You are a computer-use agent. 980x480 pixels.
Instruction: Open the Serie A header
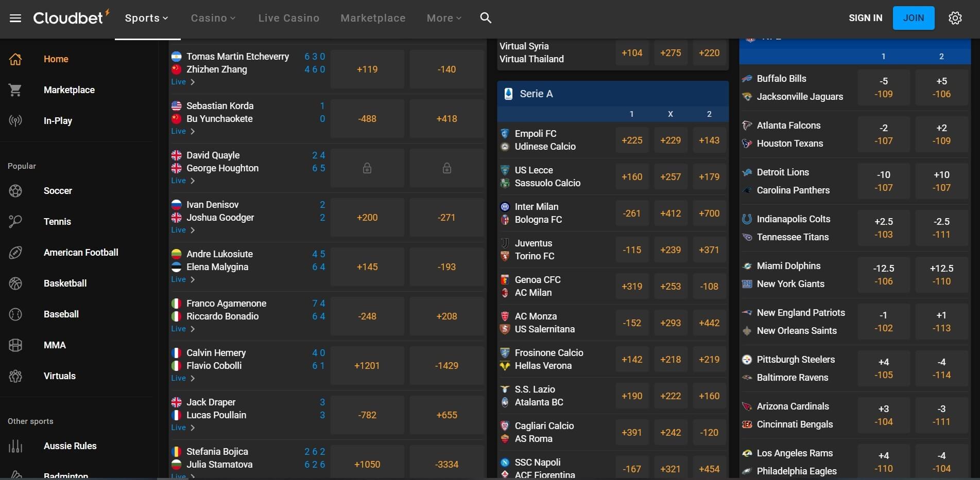click(x=613, y=94)
